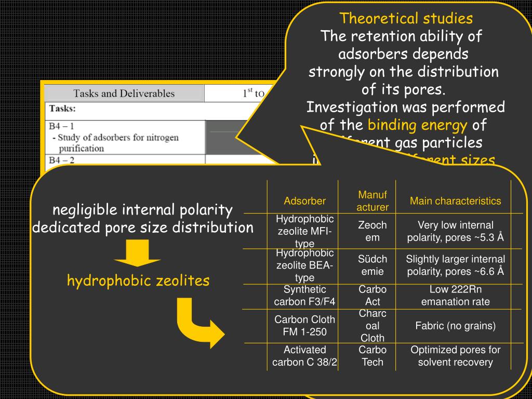Select the 'Main characteristics' column header
Screen dimensions: 532x399
click(455, 201)
